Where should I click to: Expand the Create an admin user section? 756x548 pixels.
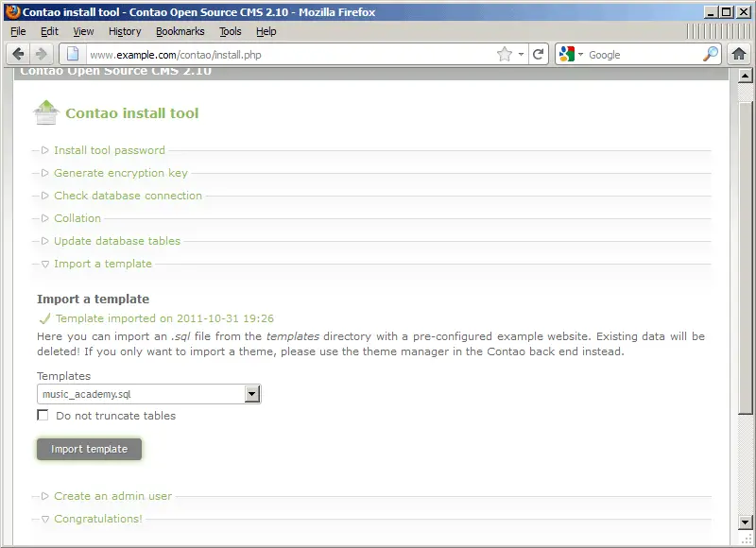pos(112,496)
